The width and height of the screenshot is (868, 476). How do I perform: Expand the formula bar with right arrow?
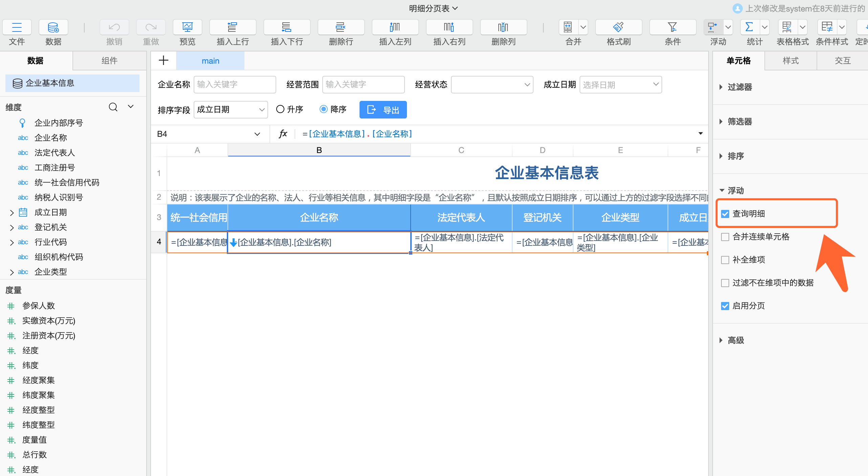tap(700, 133)
